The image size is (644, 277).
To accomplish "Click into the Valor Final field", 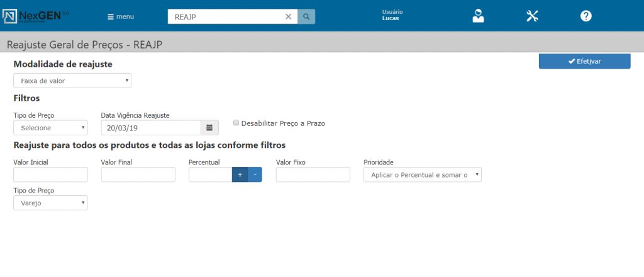I will (138, 174).
